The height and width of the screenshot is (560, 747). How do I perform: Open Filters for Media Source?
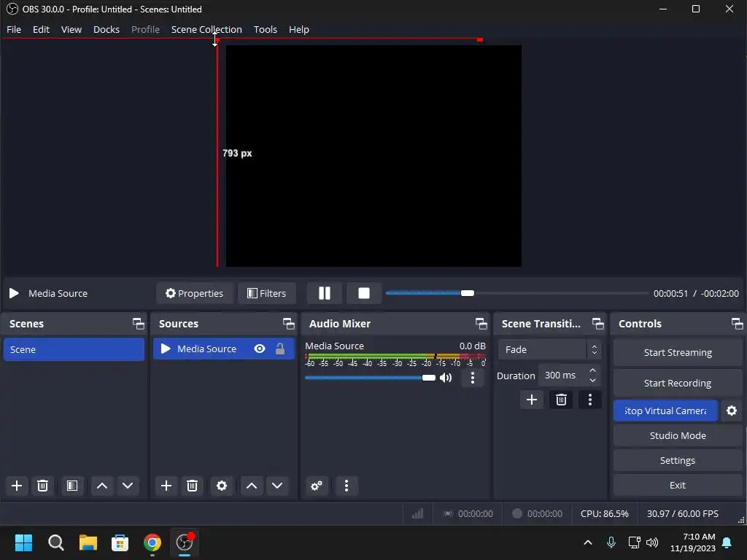coord(267,293)
